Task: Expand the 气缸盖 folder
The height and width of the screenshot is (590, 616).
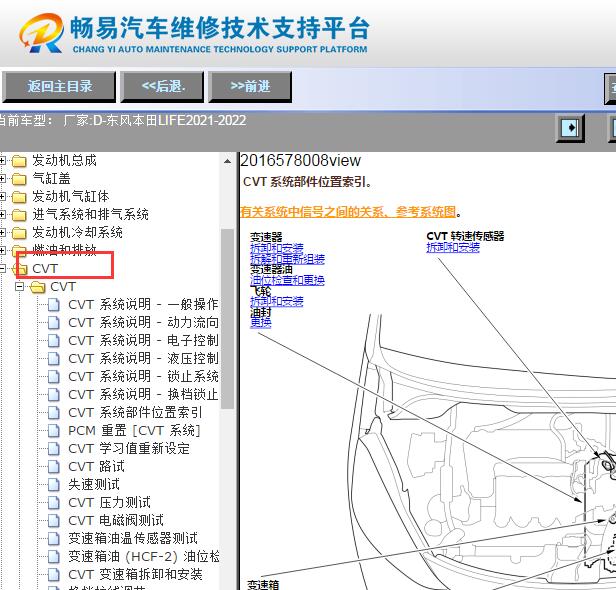Action: pos(3,178)
